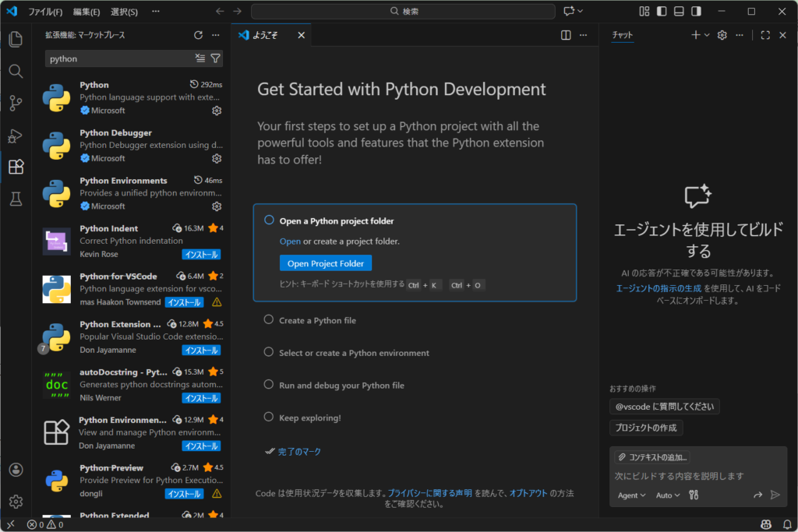Open the 選択(S) menu
Image resolution: width=798 pixels, height=532 pixels.
(x=124, y=12)
